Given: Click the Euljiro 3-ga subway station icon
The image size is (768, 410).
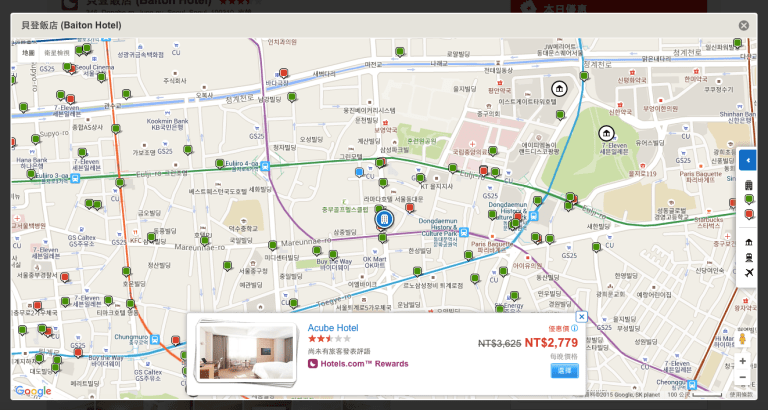Looking at the screenshot, I should [x=75, y=178].
